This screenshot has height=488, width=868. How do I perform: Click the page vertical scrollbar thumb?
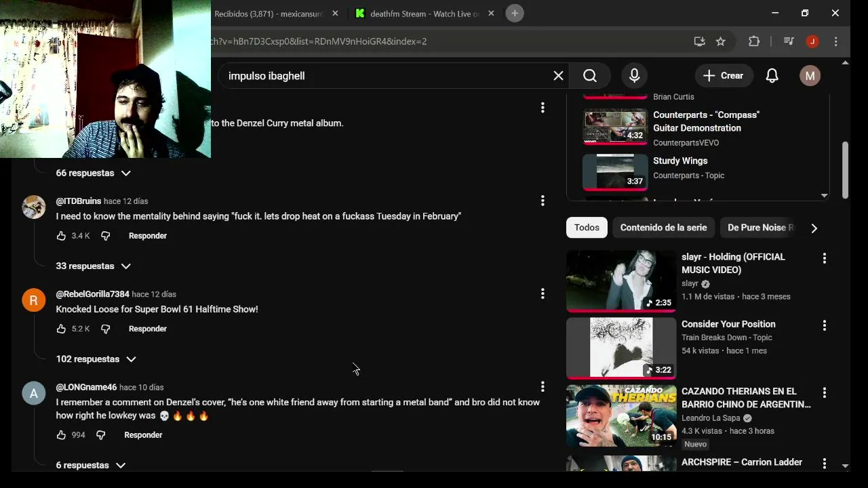click(x=845, y=169)
